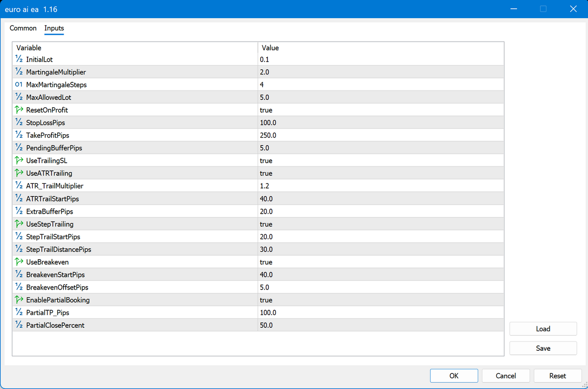588x389 pixels.
Task: Select the ½ icon beside StopLossPips
Action: (19, 122)
